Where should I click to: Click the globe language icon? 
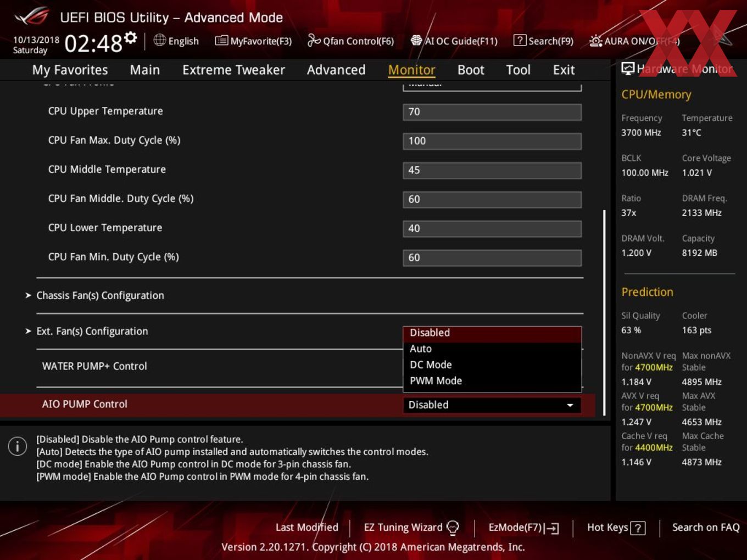pyautogui.click(x=159, y=40)
